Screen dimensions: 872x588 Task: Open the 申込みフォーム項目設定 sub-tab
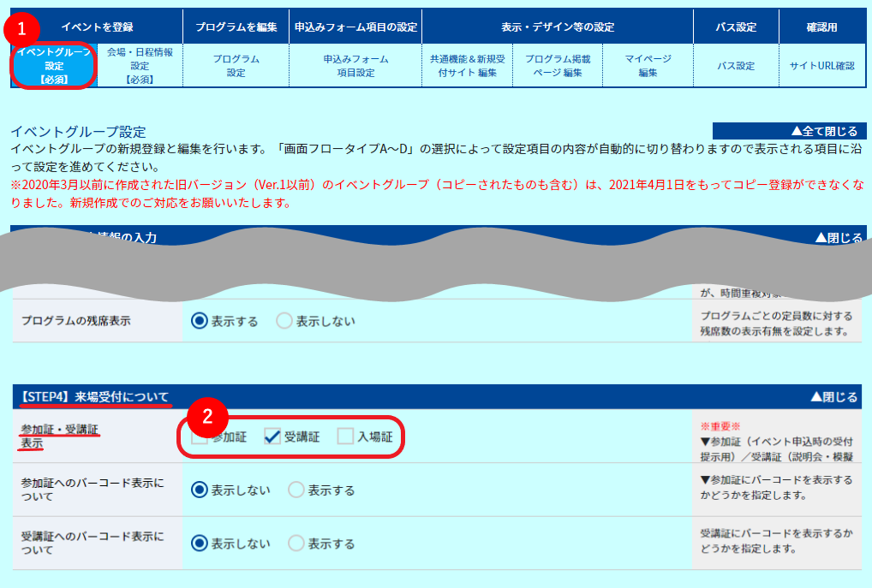356,66
